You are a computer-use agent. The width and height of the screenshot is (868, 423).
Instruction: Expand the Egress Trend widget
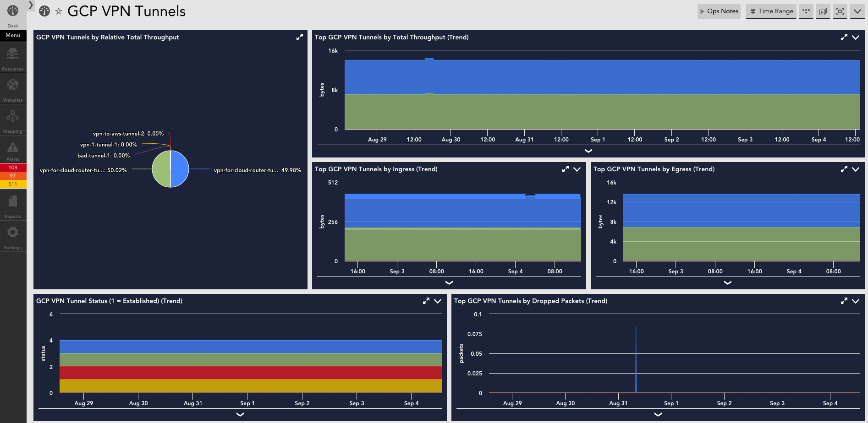coord(844,169)
